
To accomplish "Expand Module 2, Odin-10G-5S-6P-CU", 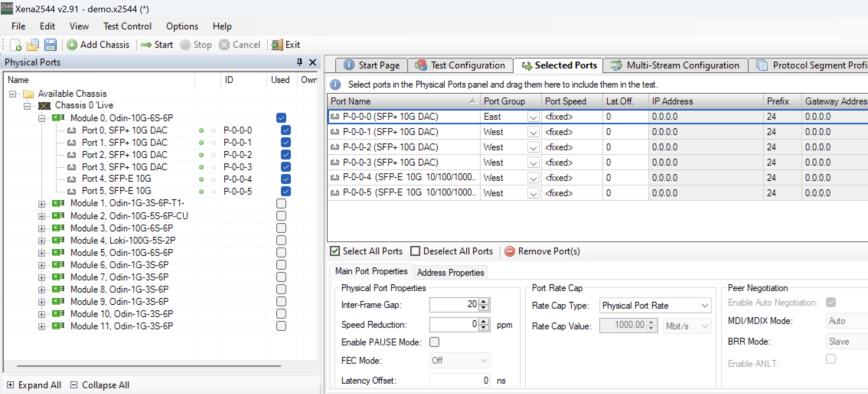I will pos(42,216).
